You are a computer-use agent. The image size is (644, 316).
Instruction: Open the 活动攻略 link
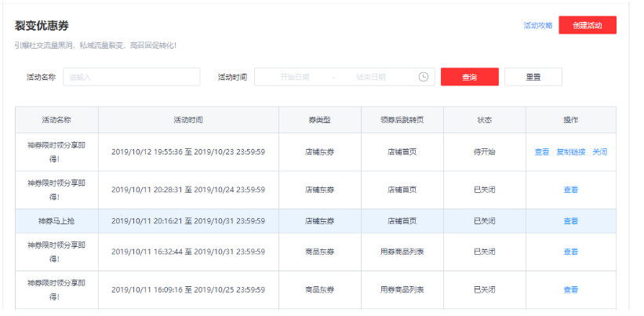point(538,26)
